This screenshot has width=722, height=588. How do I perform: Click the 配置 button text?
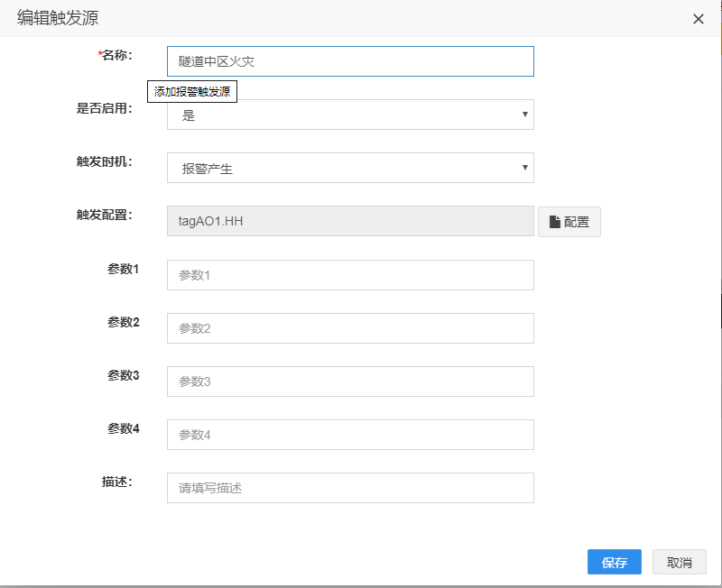(577, 222)
